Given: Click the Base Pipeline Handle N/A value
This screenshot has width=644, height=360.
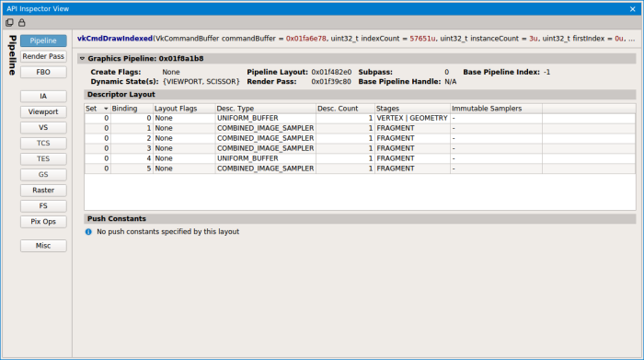Looking at the screenshot, I should 451,82.
